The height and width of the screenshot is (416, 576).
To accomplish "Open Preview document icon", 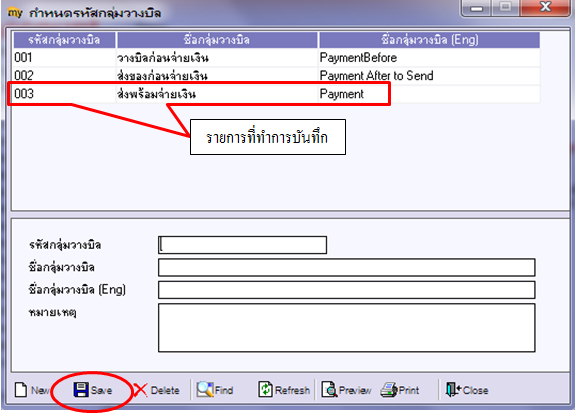I will pyautogui.click(x=330, y=390).
